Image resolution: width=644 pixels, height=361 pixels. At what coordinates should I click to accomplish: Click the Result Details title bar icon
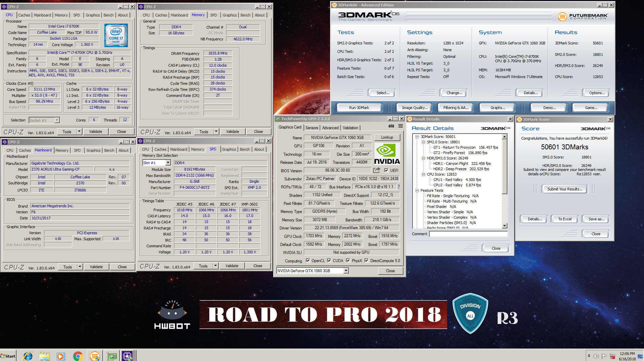point(410,119)
